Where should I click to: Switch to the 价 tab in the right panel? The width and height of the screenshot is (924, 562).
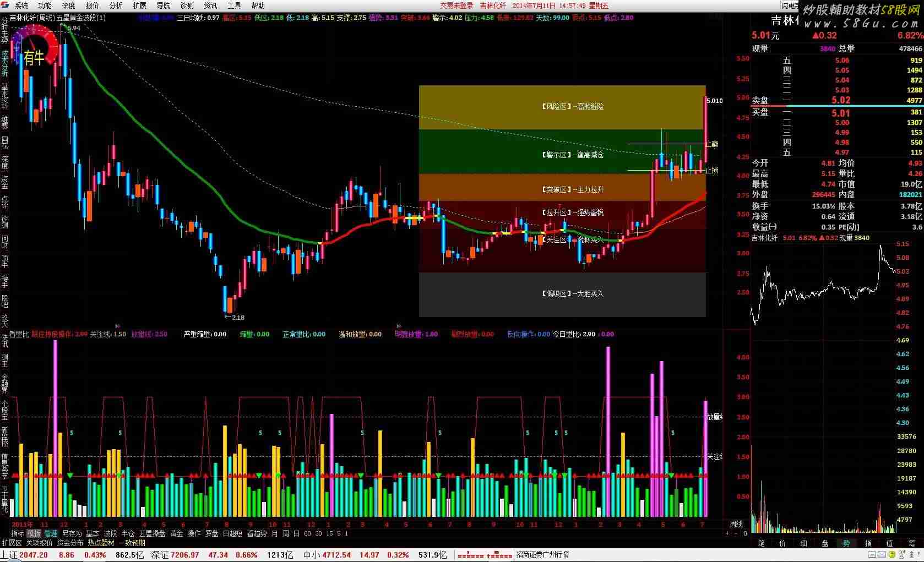point(782,543)
